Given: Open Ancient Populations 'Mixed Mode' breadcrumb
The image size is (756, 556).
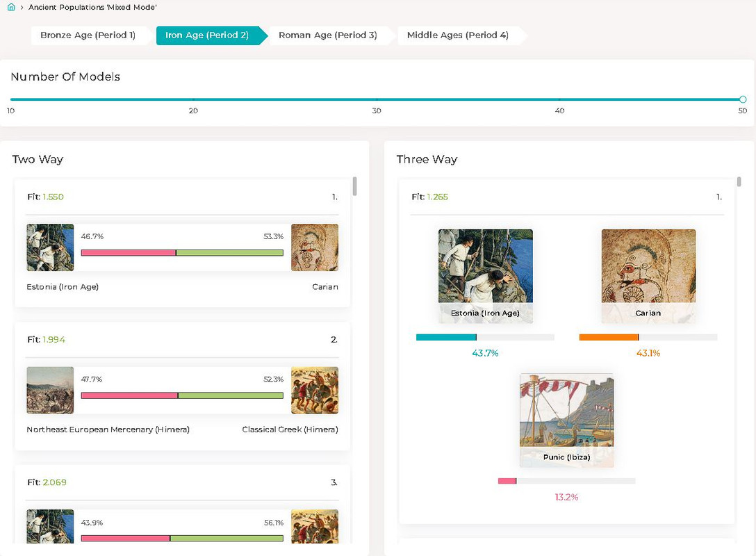Looking at the screenshot, I should 92,7.
